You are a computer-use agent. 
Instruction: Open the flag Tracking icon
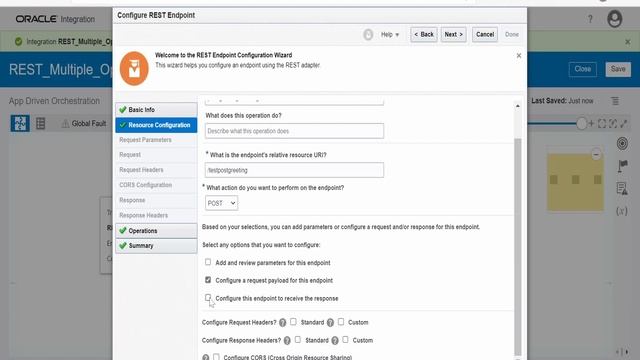[622, 166]
